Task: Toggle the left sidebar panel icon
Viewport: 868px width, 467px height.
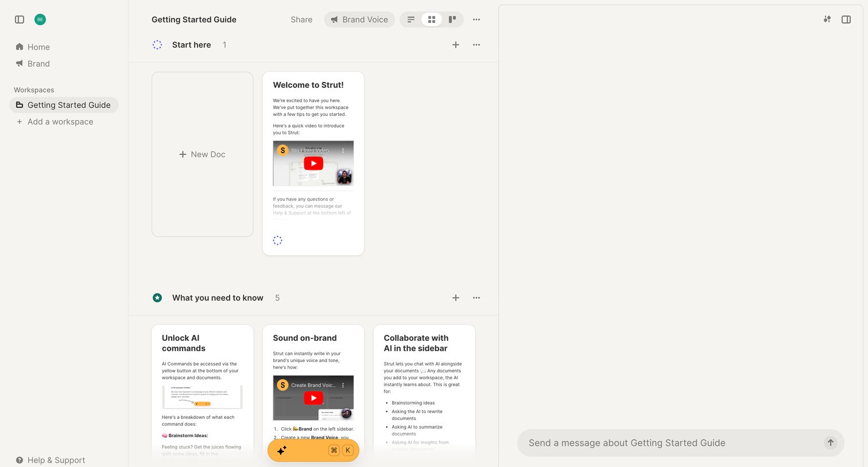Action: pyautogui.click(x=20, y=20)
